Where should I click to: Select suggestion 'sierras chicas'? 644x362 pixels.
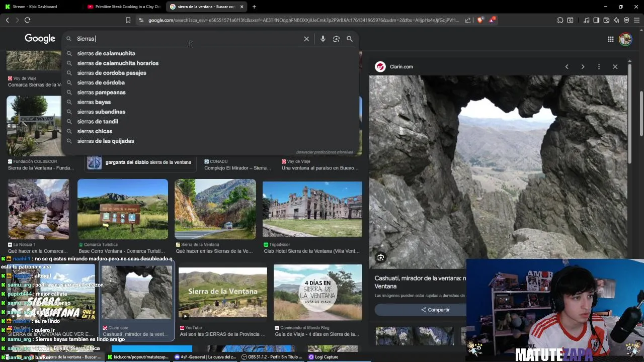(95, 131)
